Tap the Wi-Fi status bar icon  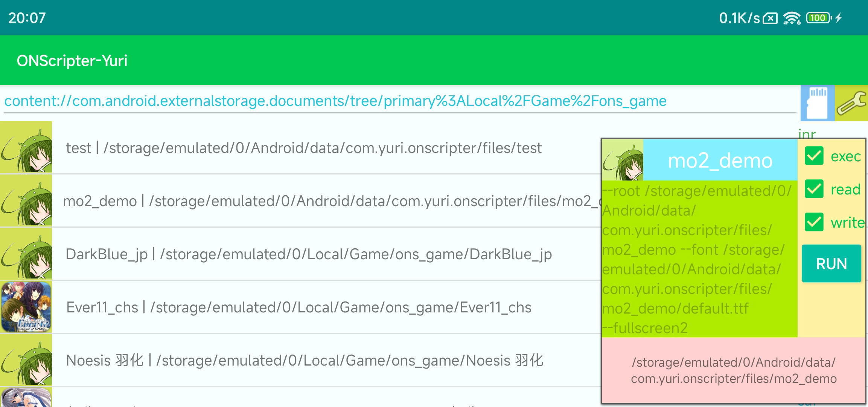(792, 18)
